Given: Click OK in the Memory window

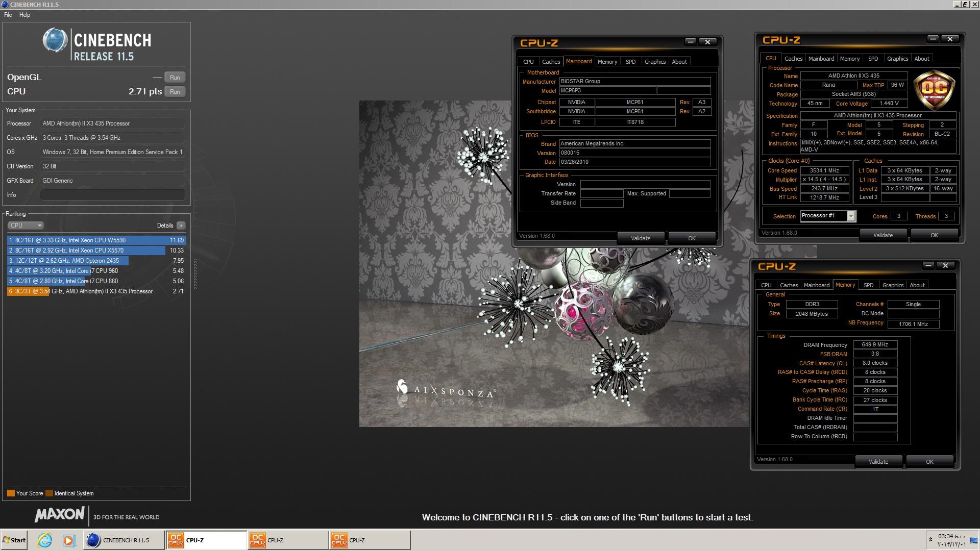Looking at the screenshot, I should tap(929, 462).
